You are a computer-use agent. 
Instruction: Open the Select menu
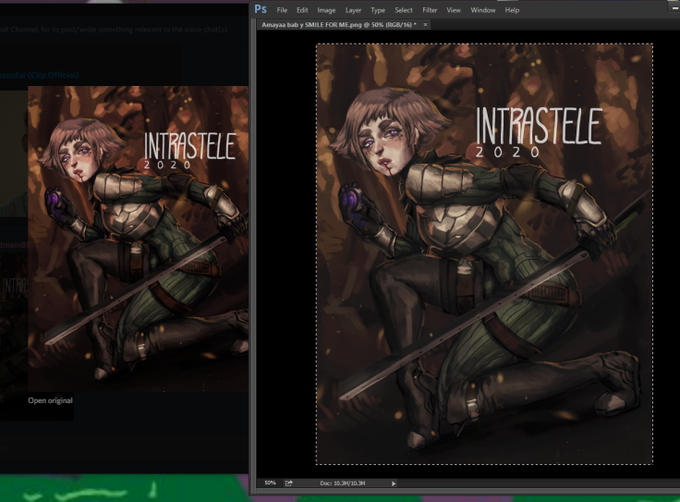point(403,10)
